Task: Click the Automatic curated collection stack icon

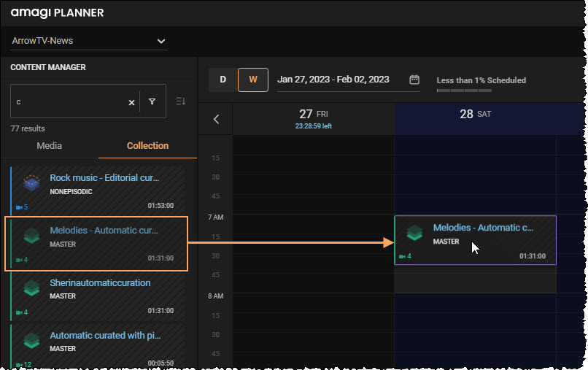Action: coord(31,341)
